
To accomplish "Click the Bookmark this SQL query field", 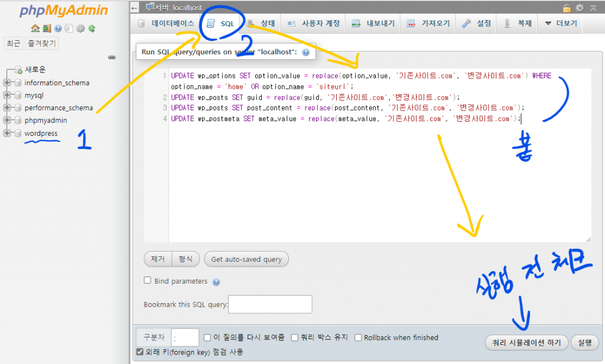I will [x=270, y=304].
